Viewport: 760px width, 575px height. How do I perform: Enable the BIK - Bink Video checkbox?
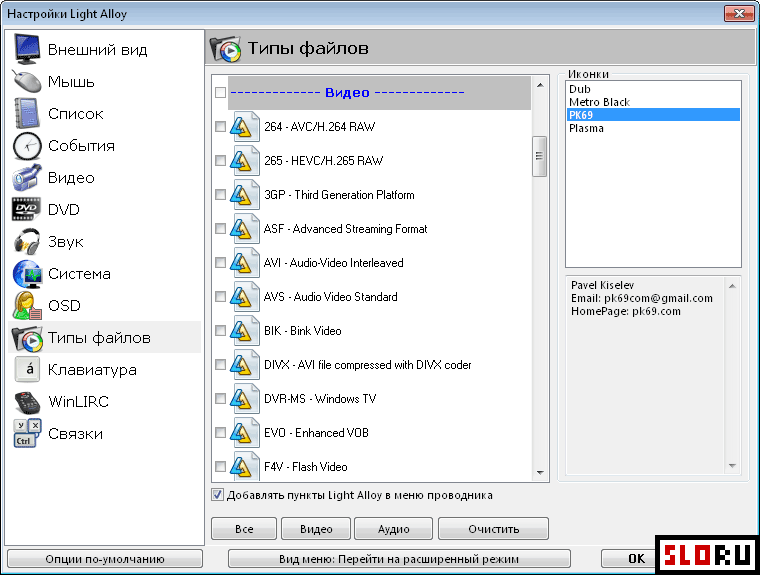coord(220,330)
